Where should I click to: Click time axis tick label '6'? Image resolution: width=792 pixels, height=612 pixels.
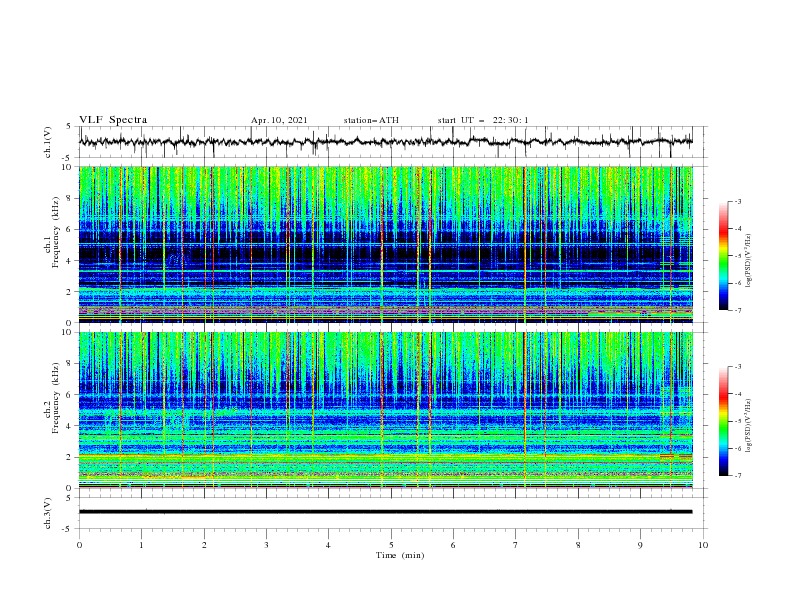pos(453,545)
